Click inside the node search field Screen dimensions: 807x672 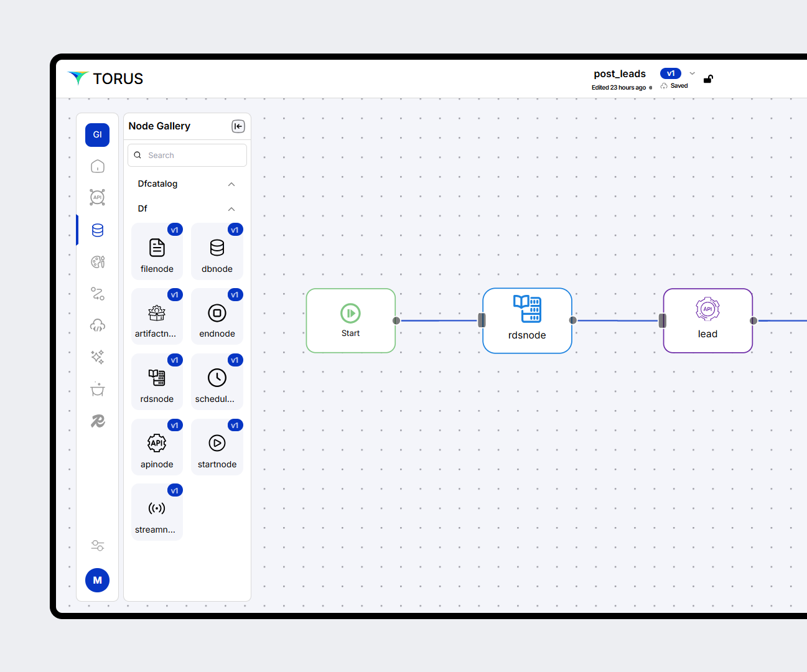click(x=187, y=155)
